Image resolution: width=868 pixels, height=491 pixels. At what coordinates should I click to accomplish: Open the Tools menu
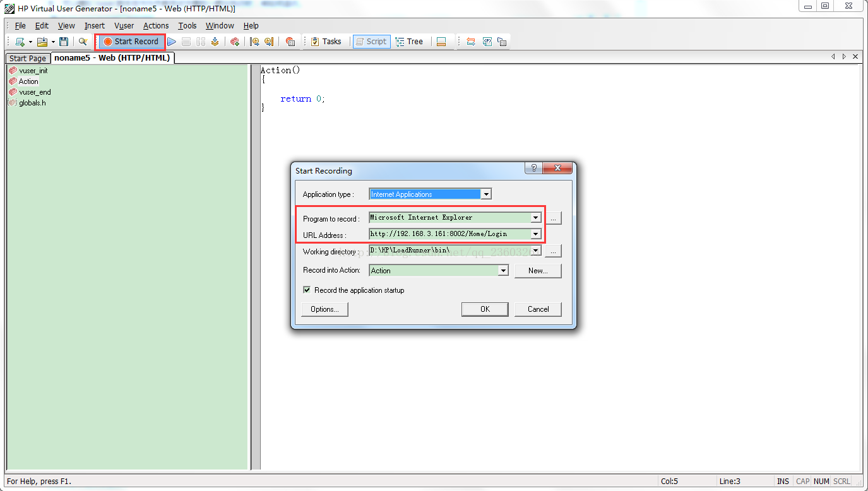pos(187,26)
